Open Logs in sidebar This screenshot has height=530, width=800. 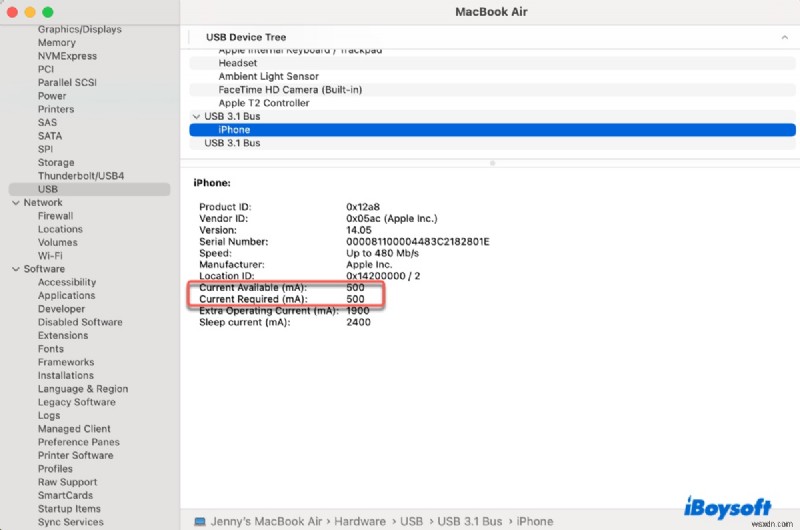click(x=49, y=415)
